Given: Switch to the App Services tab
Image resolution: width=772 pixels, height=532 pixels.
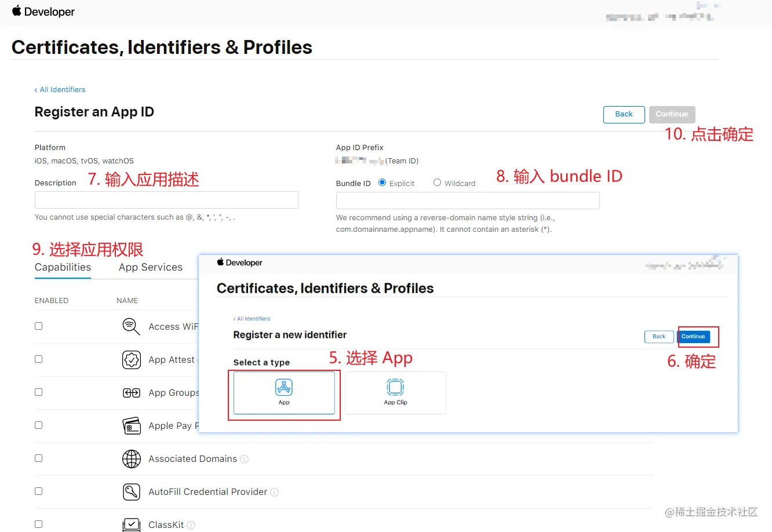Looking at the screenshot, I should tap(151, 267).
